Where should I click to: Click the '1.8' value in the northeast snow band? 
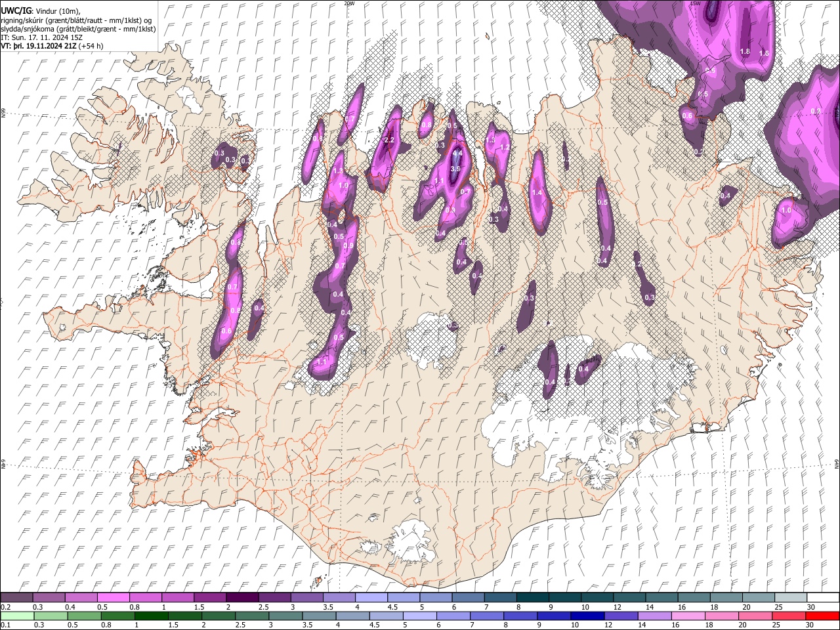coord(745,51)
